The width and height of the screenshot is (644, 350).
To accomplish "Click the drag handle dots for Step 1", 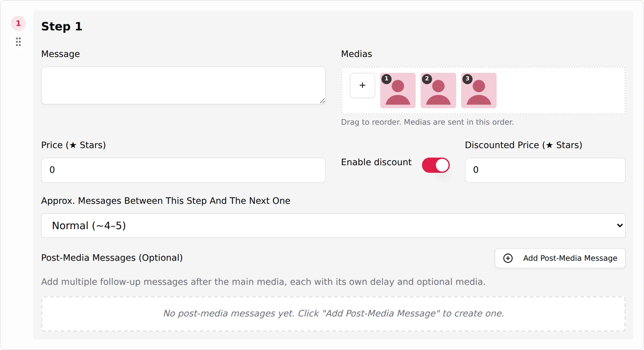I will pyautogui.click(x=18, y=42).
